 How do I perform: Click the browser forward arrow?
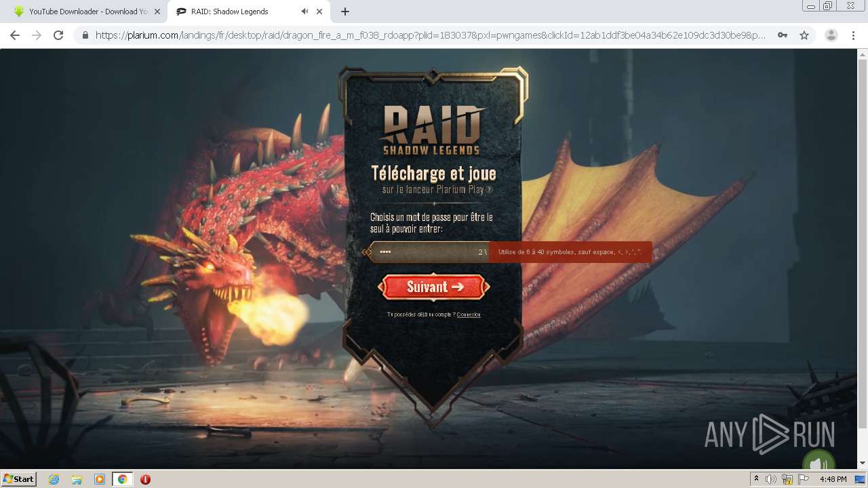coord(37,35)
